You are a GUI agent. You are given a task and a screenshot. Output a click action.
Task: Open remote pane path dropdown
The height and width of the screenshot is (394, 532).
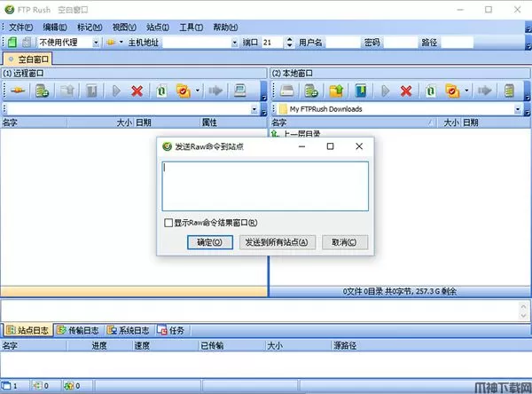(x=254, y=109)
